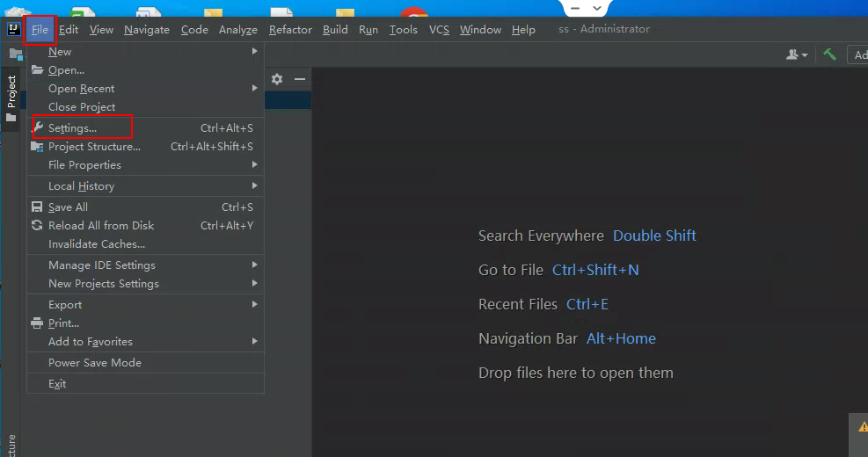The image size is (868, 457).
Task: Select Save All in the File menu
Action: [68, 207]
